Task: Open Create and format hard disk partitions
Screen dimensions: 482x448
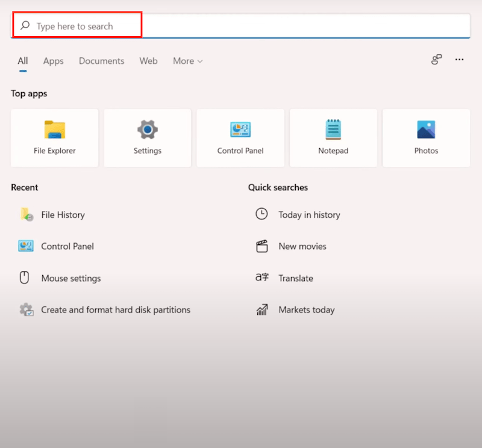Action: [116, 310]
